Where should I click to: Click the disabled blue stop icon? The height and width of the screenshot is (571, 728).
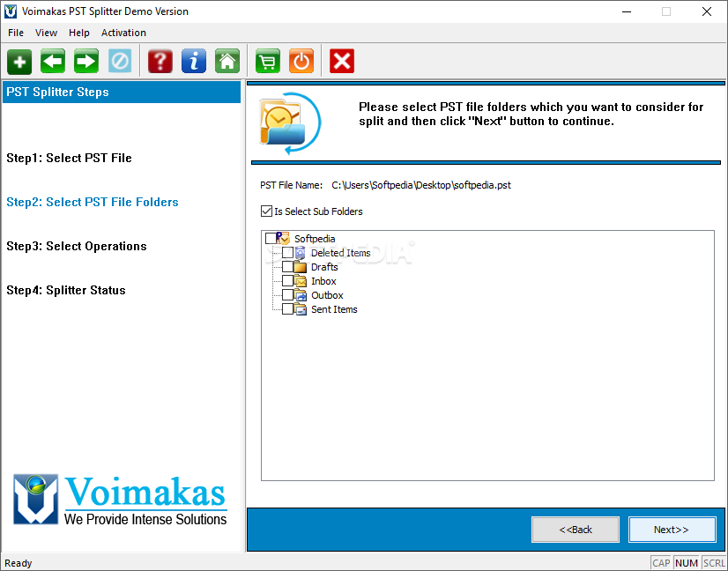[120, 62]
